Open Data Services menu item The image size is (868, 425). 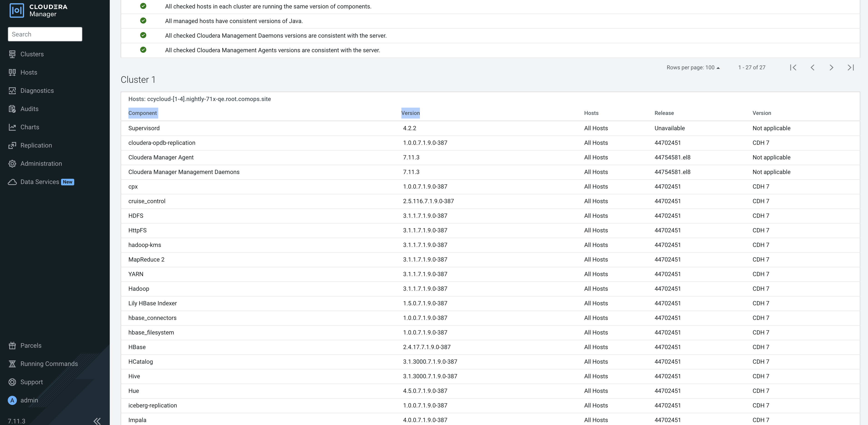(40, 182)
